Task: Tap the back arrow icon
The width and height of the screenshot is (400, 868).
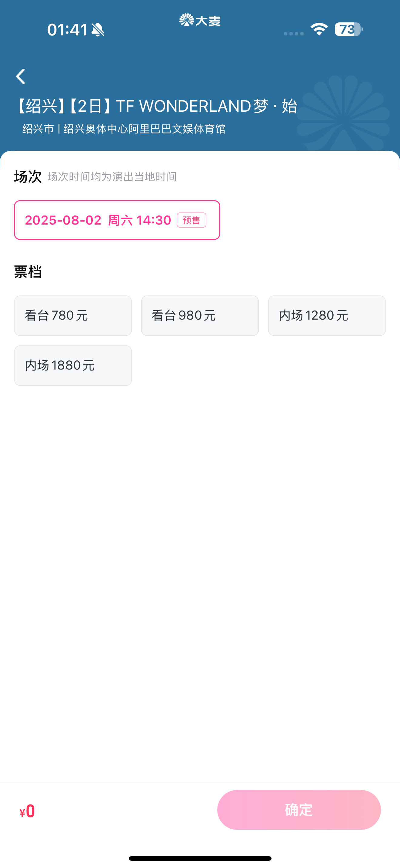Action: tap(21, 77)
